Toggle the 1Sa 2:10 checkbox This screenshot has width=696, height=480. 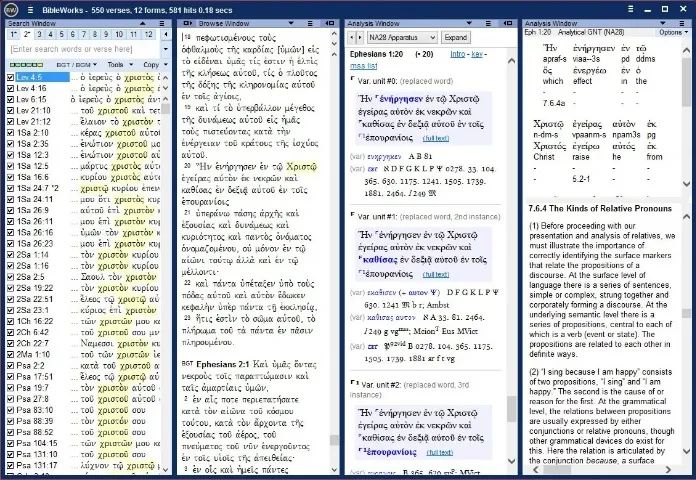[11, 133]
